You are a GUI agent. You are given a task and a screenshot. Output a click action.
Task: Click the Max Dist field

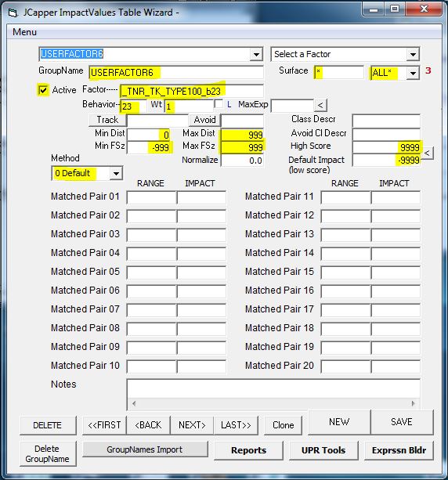click(242, 135)
